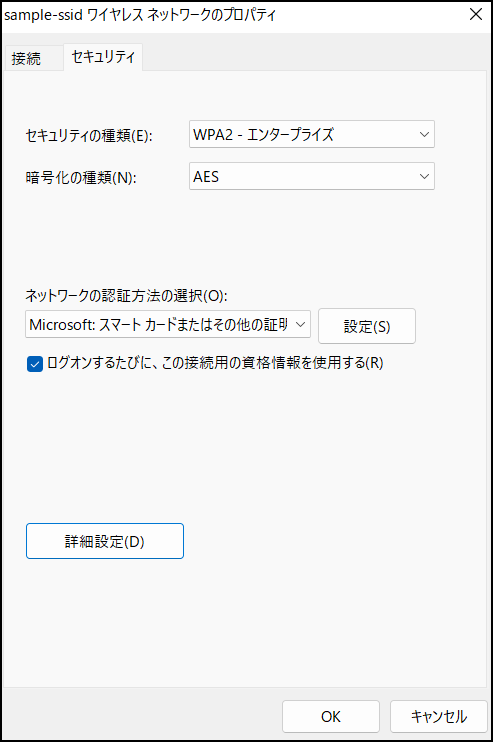493x742 pixels.
Task: Open the AES encryption type combo box
Action: [311, 177]
